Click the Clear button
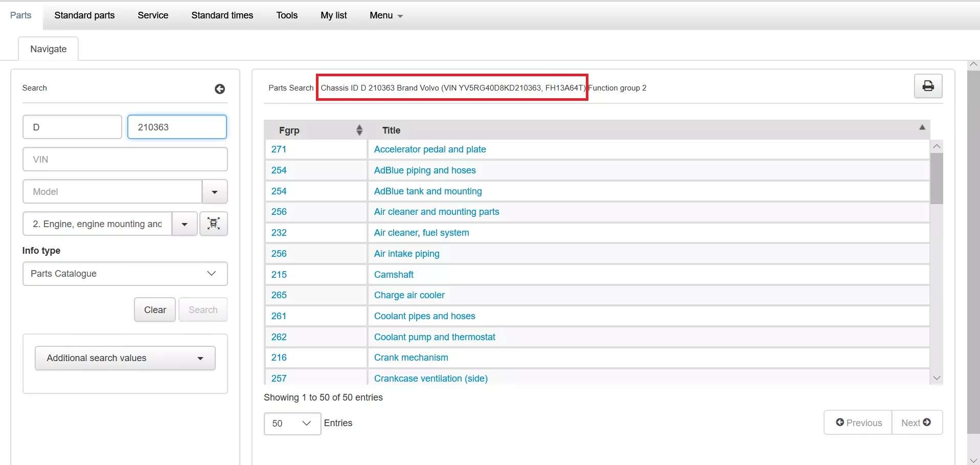Screen dimensions: 980x465 click(x=155, y=310)
